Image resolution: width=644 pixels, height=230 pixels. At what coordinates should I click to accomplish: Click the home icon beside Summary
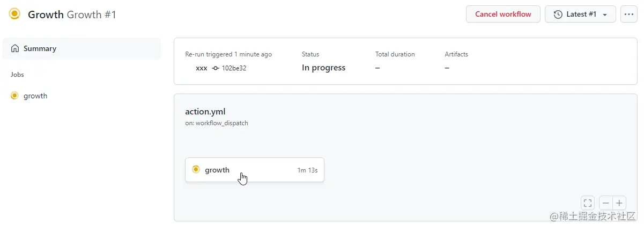click(x=15, y=48)
